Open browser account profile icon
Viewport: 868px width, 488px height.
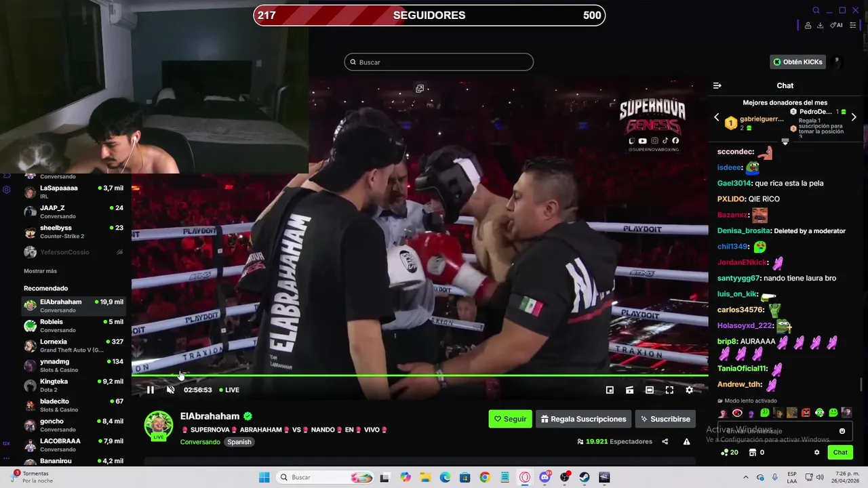click(808, 25)
